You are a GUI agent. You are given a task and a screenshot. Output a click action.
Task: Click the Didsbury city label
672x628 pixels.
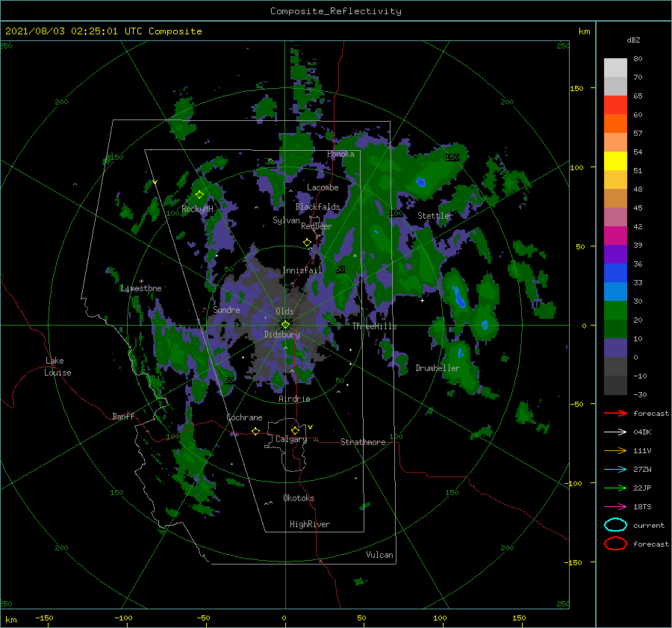pos(281,335)
